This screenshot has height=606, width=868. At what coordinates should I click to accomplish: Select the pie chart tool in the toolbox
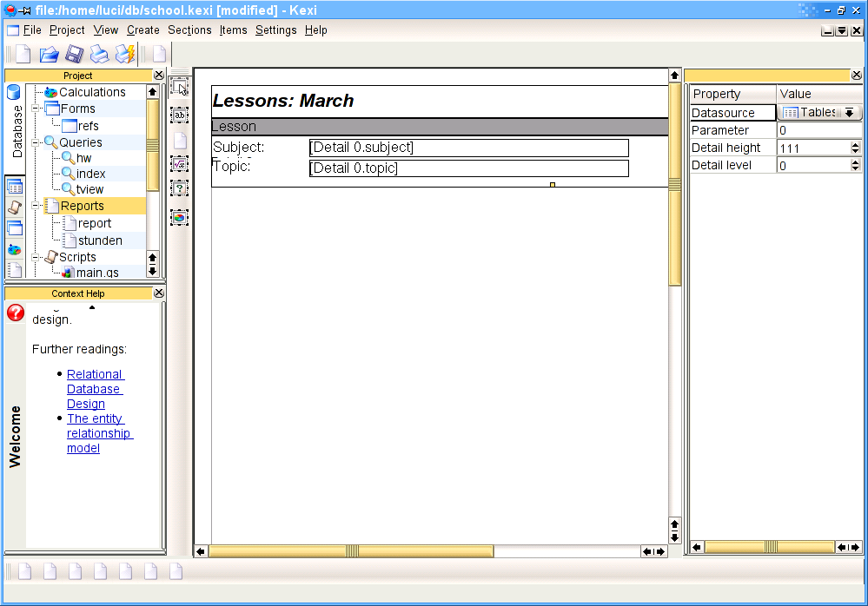179,217
